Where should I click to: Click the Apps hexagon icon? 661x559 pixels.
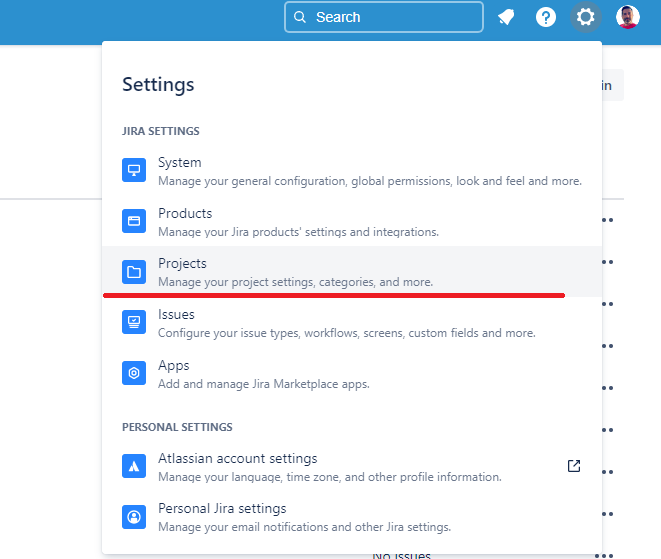[x=134, y=373]
